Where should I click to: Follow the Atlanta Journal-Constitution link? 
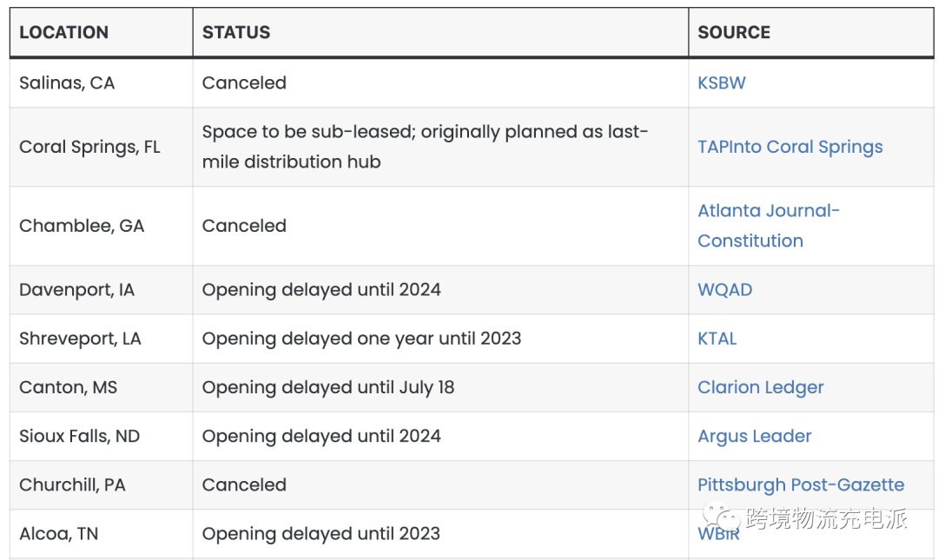pos(768,225)
